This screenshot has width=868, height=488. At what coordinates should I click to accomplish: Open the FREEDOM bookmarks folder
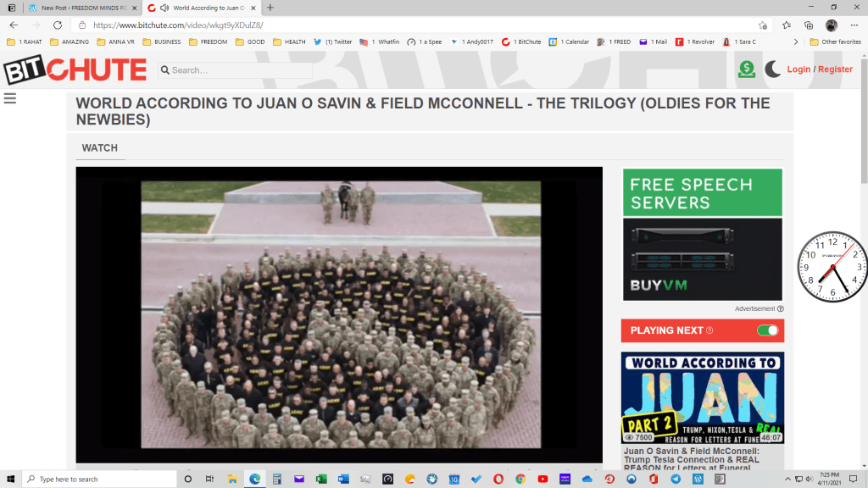207,42
